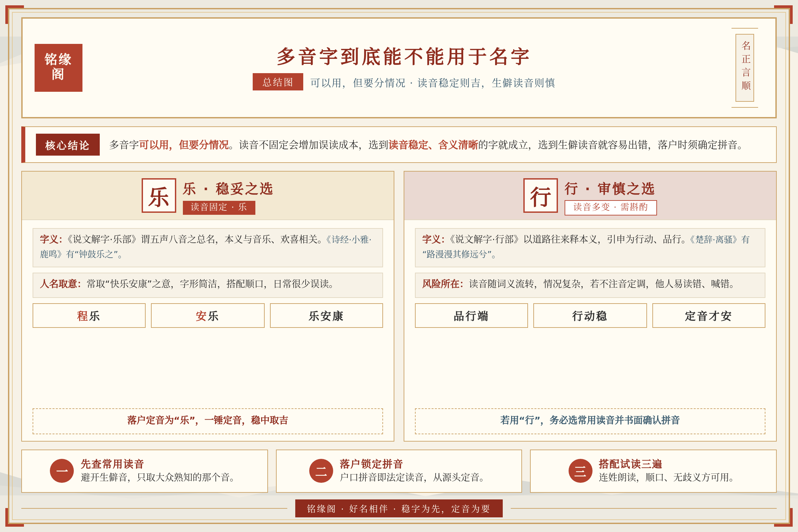The image size is (798, 532).
Task: Click the footer banner 铭缘阁 · 好名相伴
Action: click(399, 508)
